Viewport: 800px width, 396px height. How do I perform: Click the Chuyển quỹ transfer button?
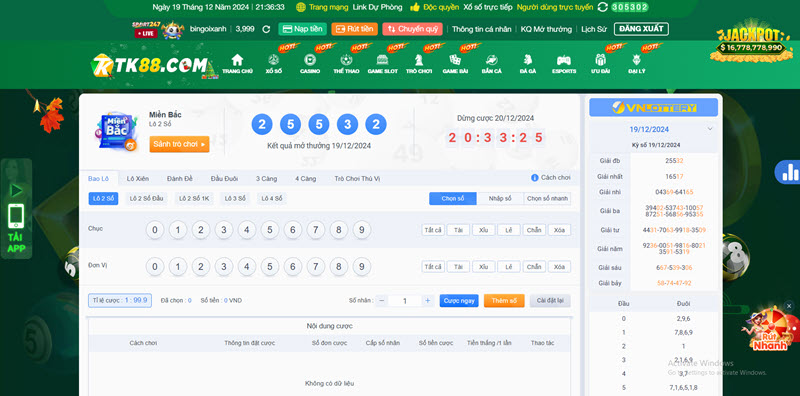click(412, 29)
